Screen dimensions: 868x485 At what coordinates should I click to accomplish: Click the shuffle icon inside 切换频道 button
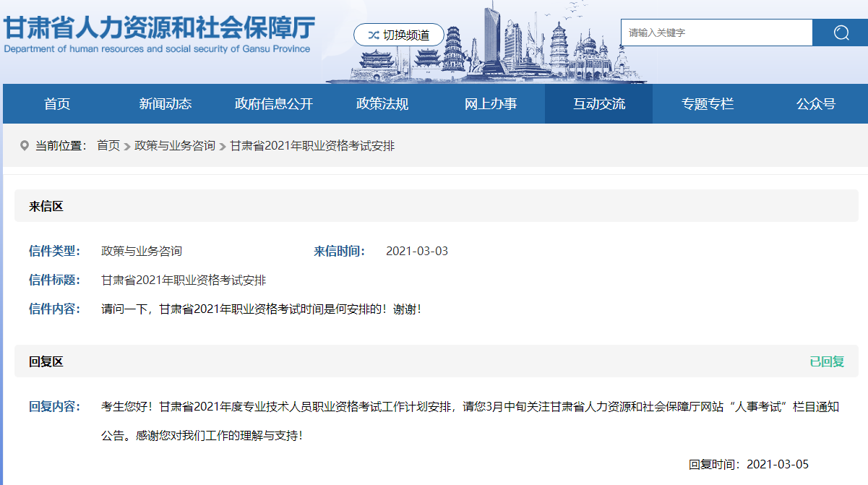click(x=373, y=34)
